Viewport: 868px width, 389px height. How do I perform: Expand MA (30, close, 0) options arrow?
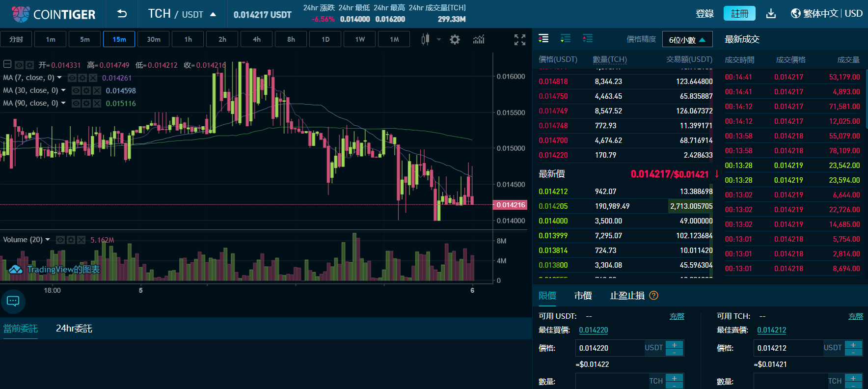pos(63,90)
